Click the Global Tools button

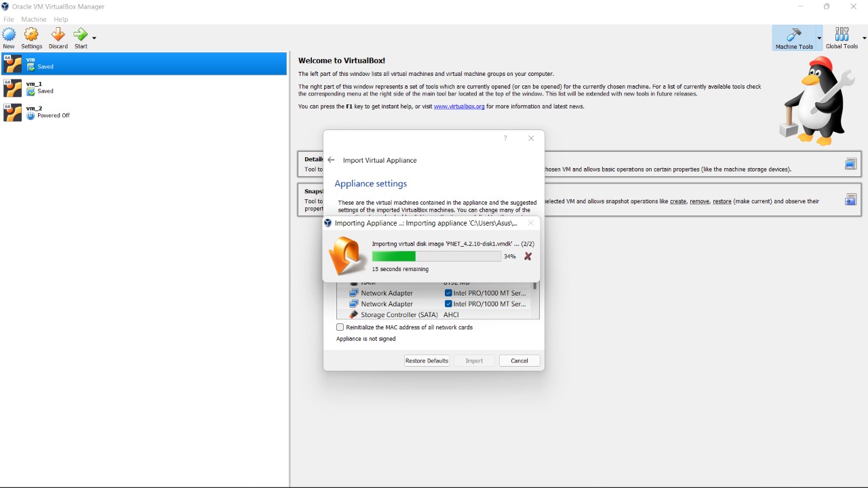[x=842, y=38]
